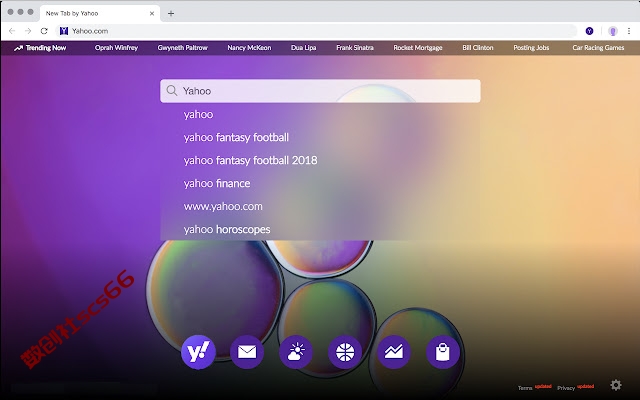This screenshot has height=400, width=640.
Task: Open trending topic Oprah Winfrey
Action: 116,48
